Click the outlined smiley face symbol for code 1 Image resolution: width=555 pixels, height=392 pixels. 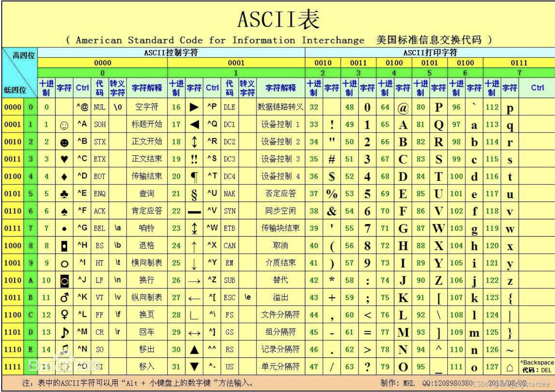coord(64,125)
